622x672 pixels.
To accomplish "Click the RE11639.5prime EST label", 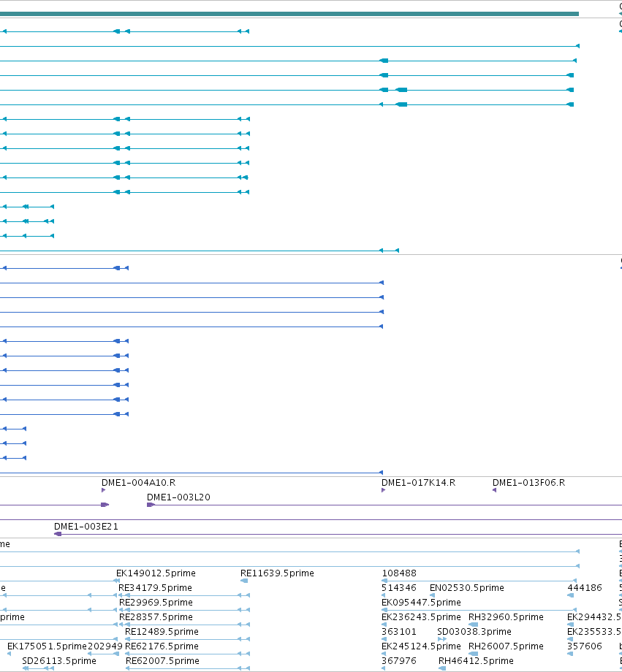I will click(277, 573).
